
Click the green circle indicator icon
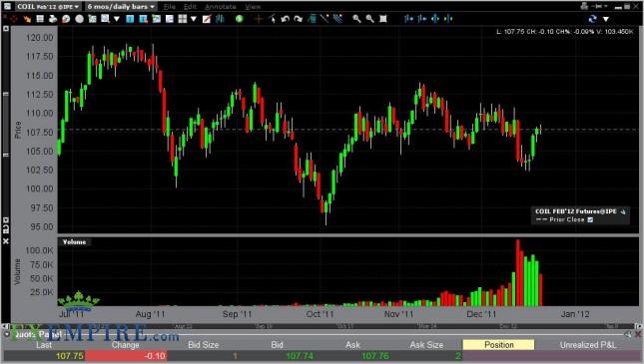click(239, 19)
